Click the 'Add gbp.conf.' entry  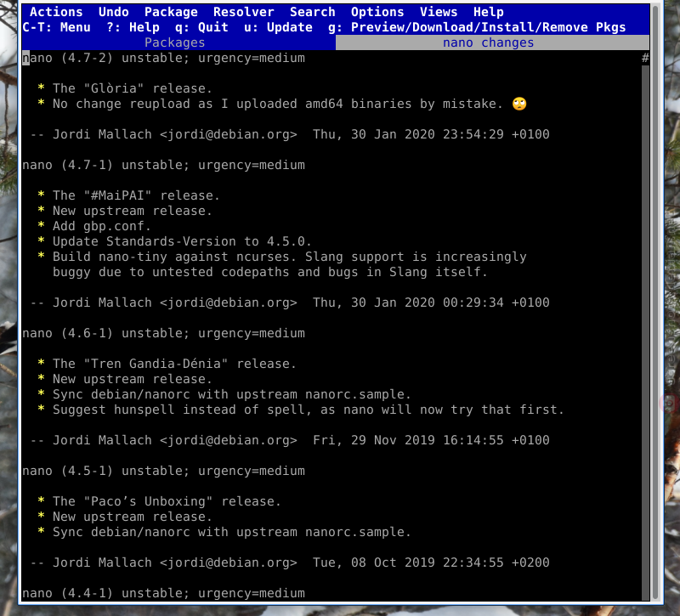tap(94, 226)
